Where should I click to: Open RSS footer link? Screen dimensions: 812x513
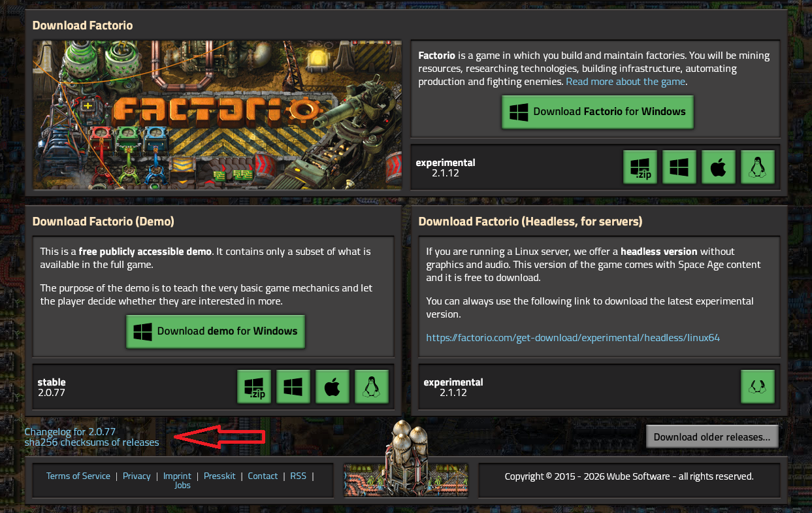[298, 476]
